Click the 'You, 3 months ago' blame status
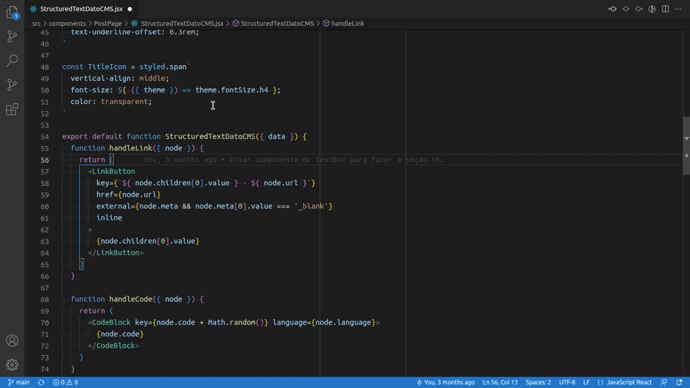 (x=445, y=382)
